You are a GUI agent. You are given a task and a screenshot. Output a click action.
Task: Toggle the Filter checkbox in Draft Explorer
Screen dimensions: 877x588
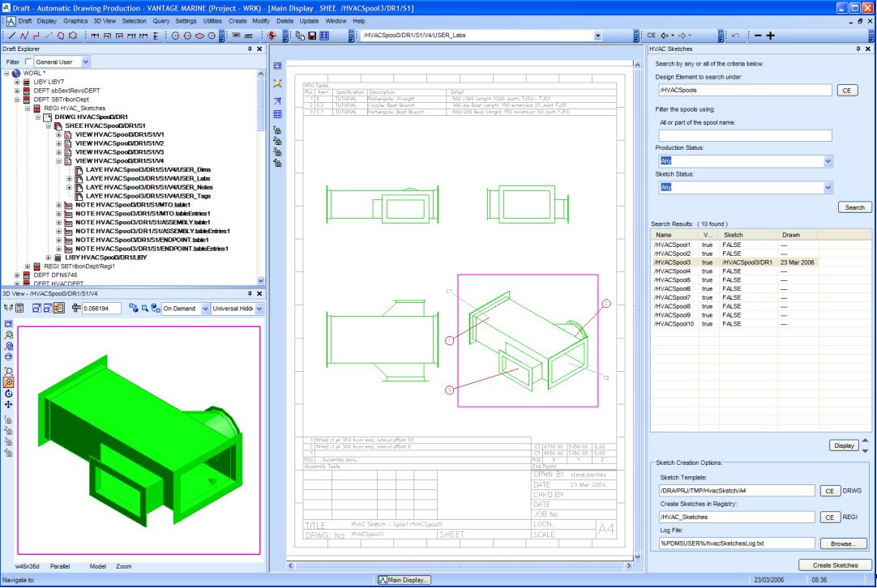coord(30,62)
